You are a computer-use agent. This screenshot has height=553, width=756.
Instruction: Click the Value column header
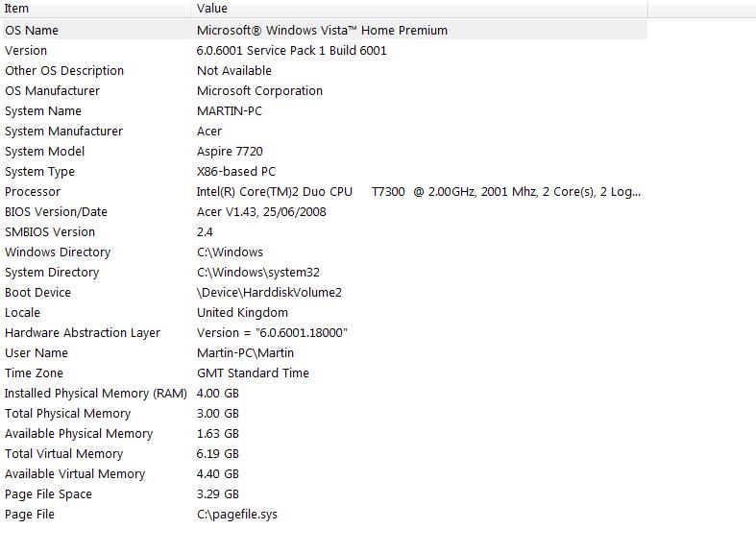[x=419, y=9]
